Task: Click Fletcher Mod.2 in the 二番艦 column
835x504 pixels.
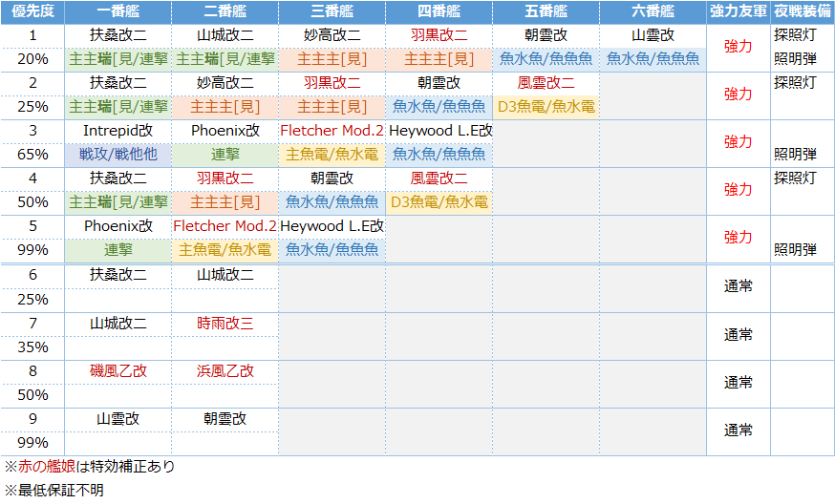Action: 225,225
